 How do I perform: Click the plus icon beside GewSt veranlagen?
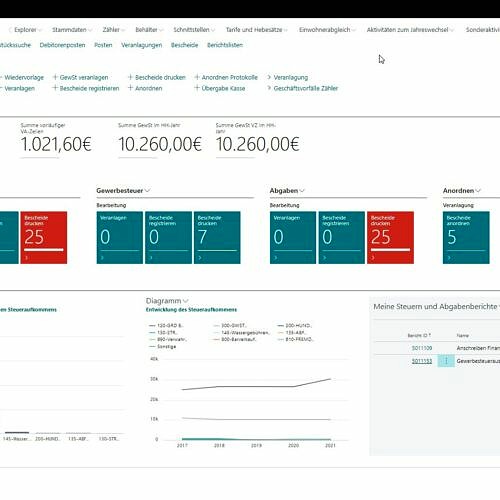pos(55,77)
